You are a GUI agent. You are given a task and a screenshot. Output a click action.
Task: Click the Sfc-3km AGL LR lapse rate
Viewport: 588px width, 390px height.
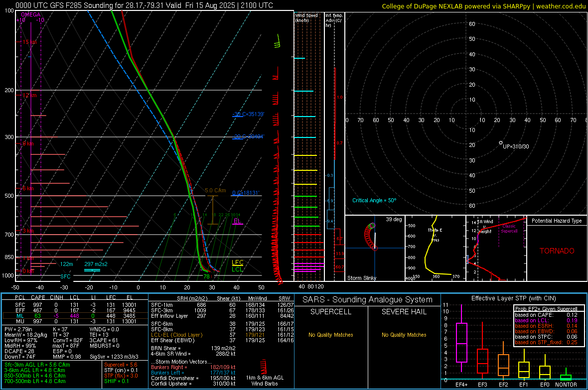(37, 365)
